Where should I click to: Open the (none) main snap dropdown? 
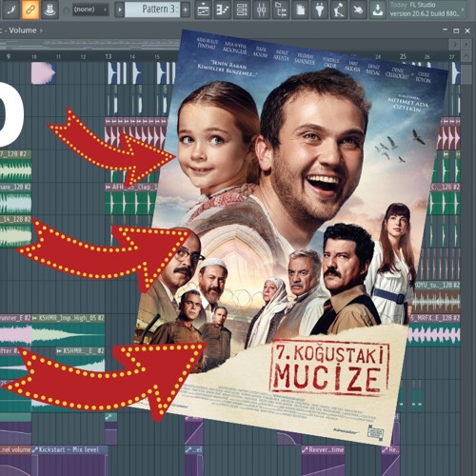(90, 10)
